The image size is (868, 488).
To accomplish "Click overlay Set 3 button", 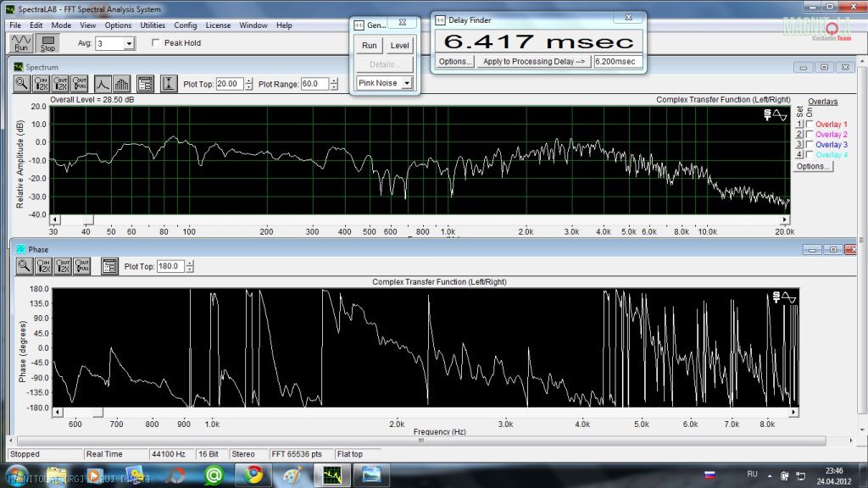I will click(x=798, y=144).
